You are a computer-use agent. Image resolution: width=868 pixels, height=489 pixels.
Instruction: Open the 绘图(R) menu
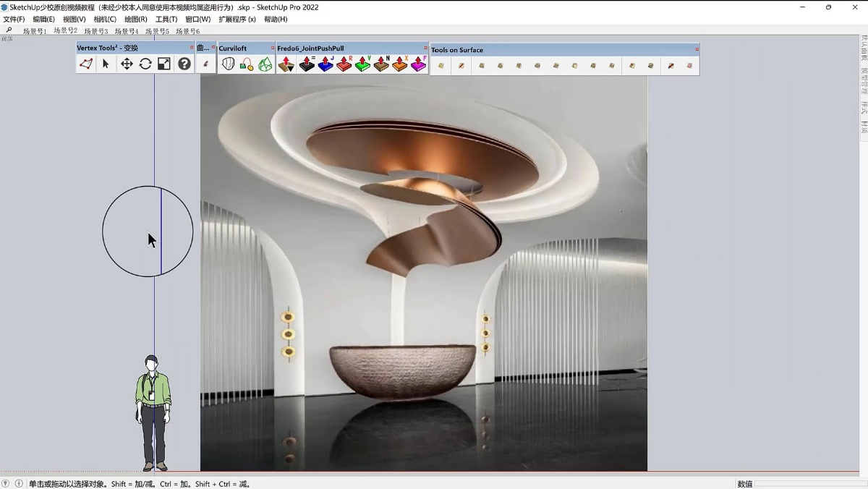click(135, 20)
